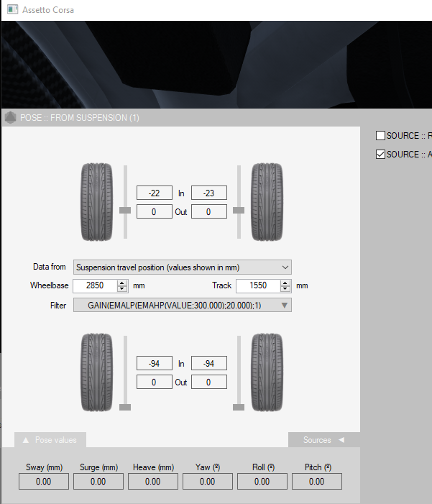
Task: Click the Wheelbase label
Action: pos(49,285)
